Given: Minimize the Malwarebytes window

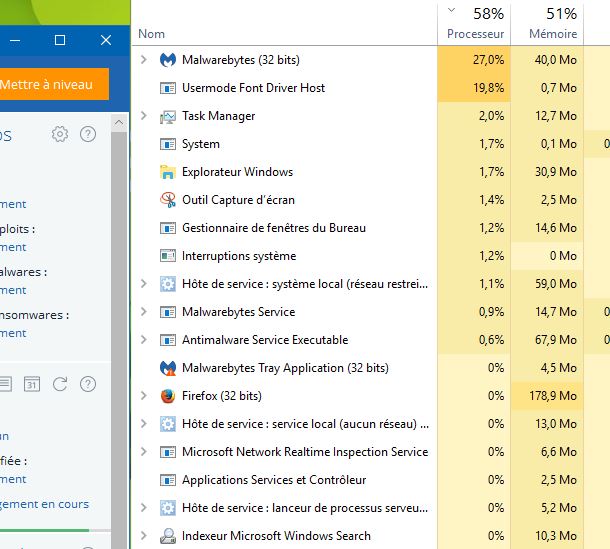Looking at the screenshot, I should point(15,40).
